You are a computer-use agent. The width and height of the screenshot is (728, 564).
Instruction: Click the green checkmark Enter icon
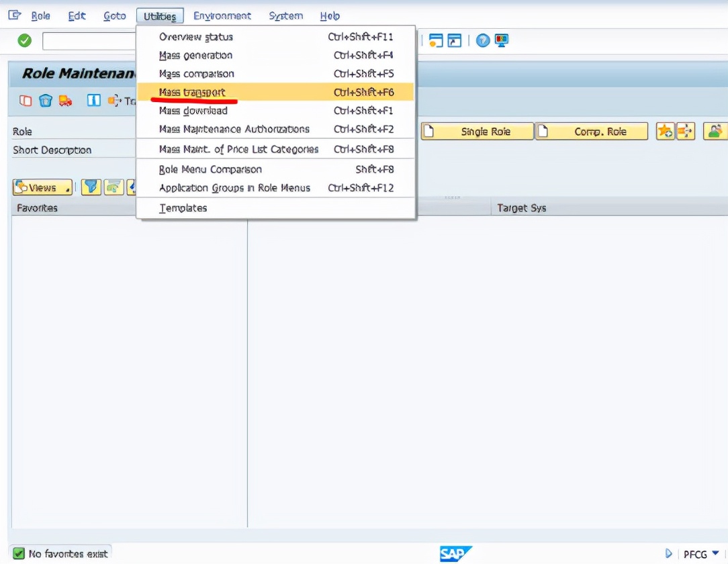[24, 40]
